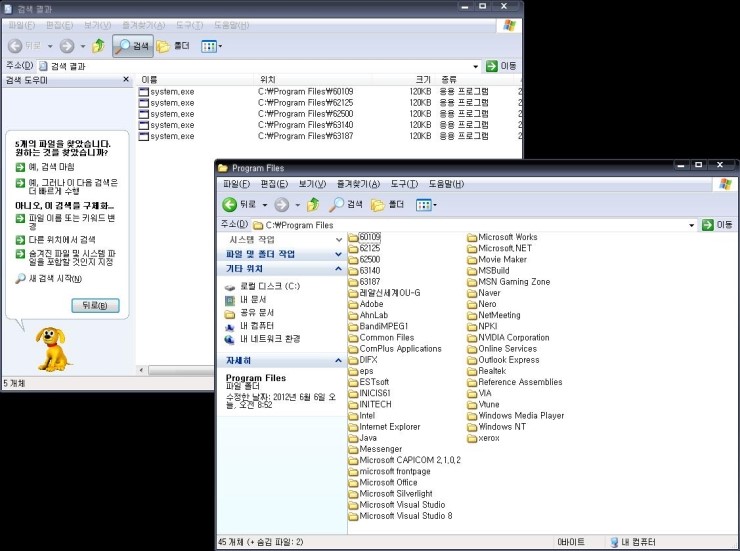Click My Network Places (내 네트워크 환경) link
The image size is (740, 551).
262,339
